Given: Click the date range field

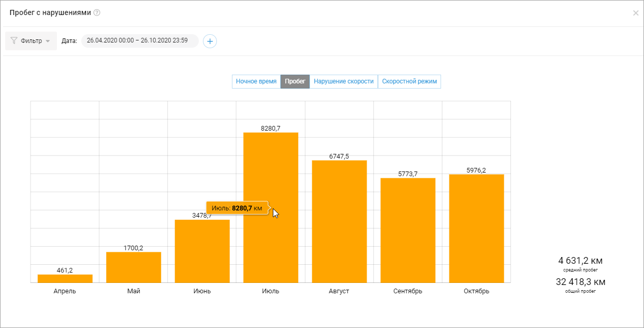Looking at the screenshot, I should (140, 41).
